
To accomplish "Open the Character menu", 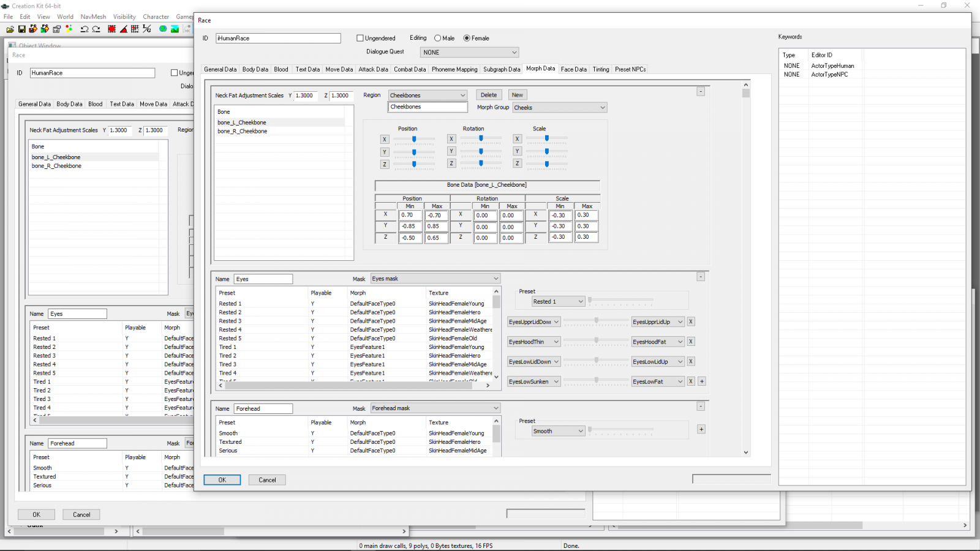I will pyautogui.click(x=156, y=17).
